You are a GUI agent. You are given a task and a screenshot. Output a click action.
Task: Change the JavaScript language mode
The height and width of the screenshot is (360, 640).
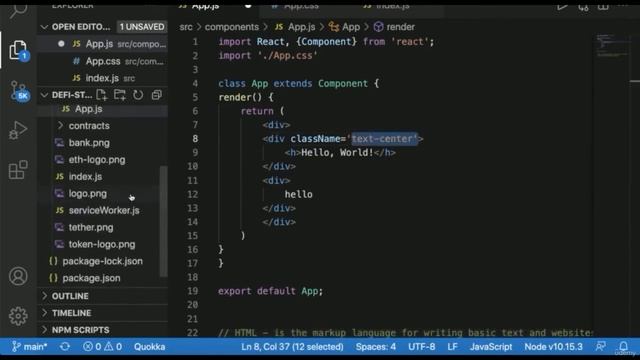click(491, 347)
